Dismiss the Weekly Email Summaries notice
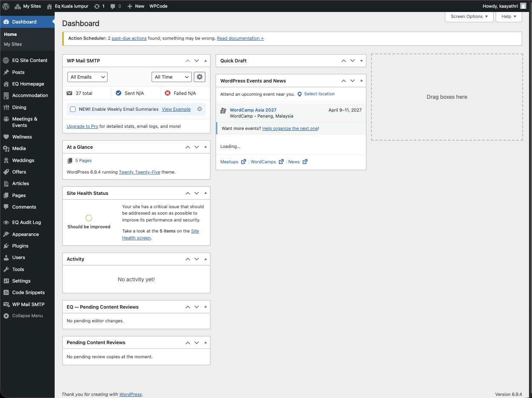Screen dimensions: 532x398 pyautogui.click(x=199, y=109)
